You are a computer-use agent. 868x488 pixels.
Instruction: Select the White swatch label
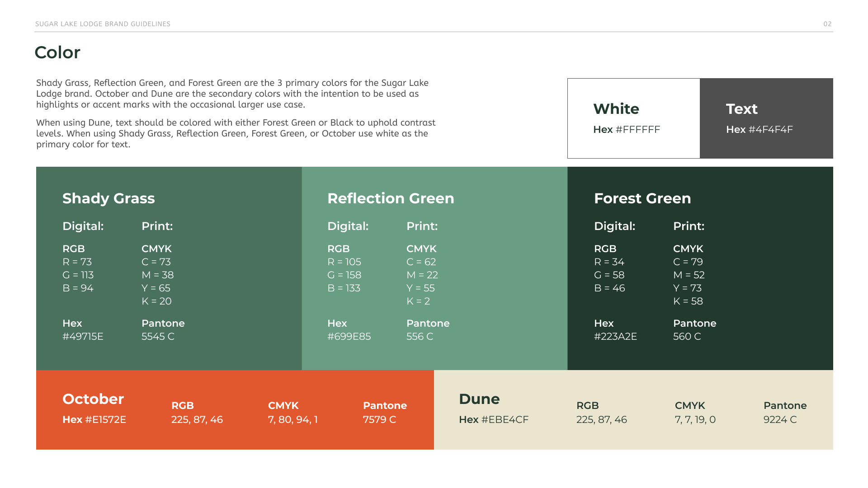tap(616, 109)
